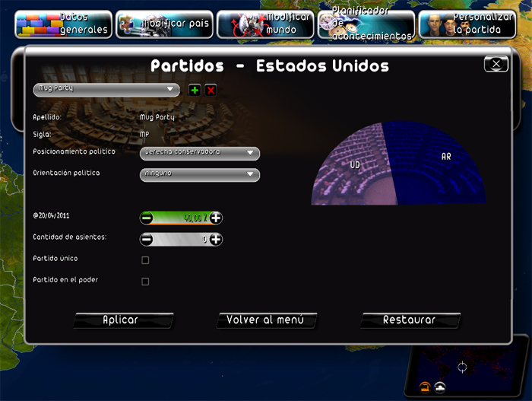This screenshot has width=532, height=401.
Task: Open the Planificador de acontecimientos tab
Action: click(x=366, y=24)
